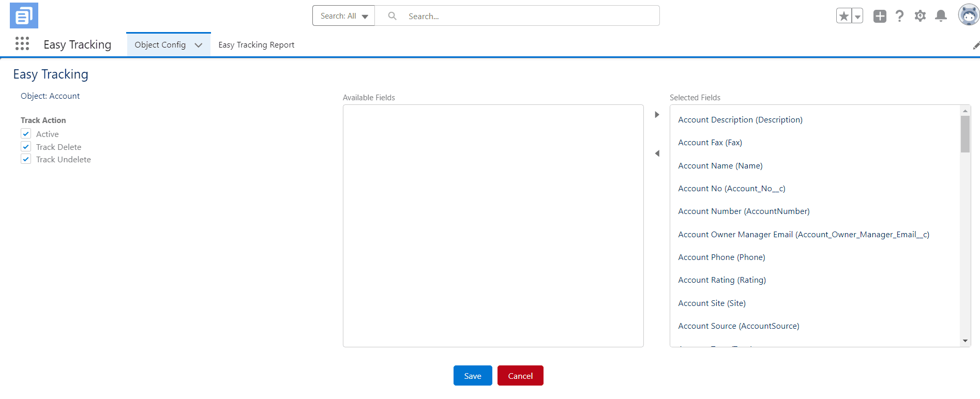Click the Easy Tracking app logo icon
980x399 pixels.
pos(24,16)
